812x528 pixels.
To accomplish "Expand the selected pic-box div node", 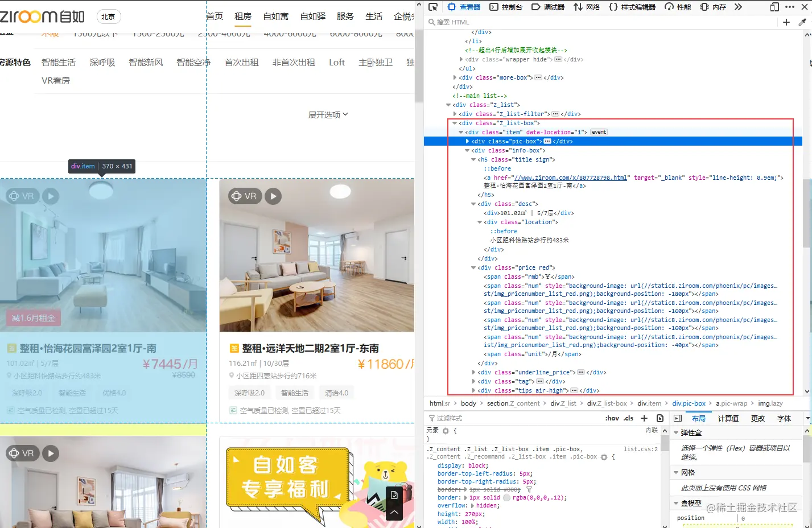I will tap(467, 141).
